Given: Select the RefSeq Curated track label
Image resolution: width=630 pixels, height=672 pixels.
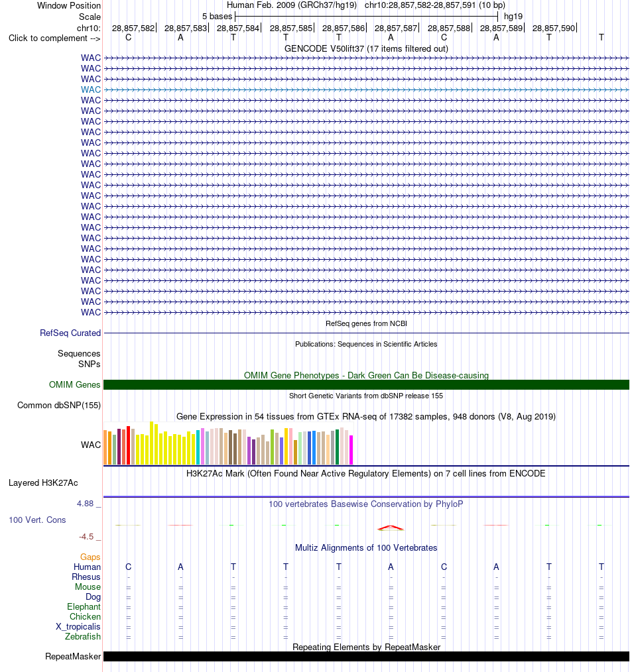Looking at the screenshot, I should click(70, 333).
